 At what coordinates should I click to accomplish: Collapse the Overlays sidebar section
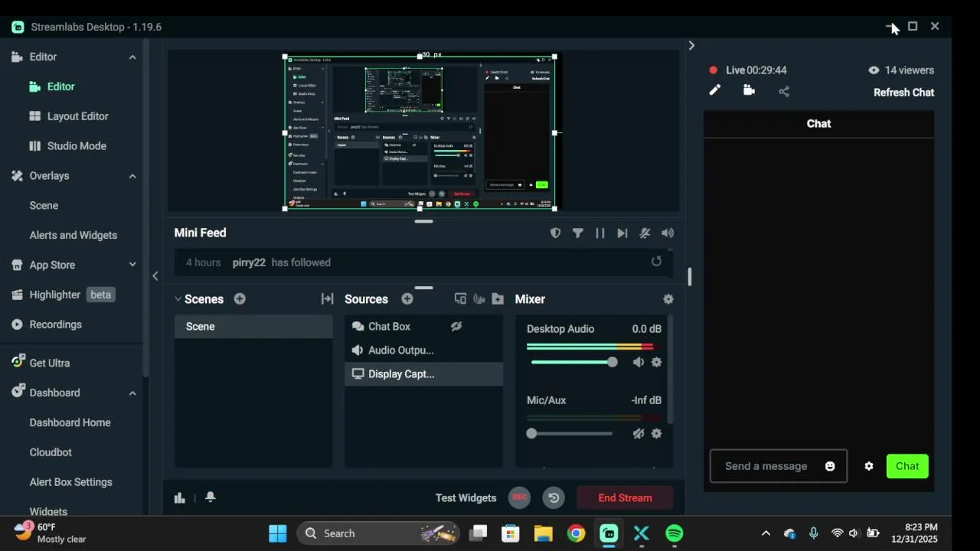click(132, 176)
